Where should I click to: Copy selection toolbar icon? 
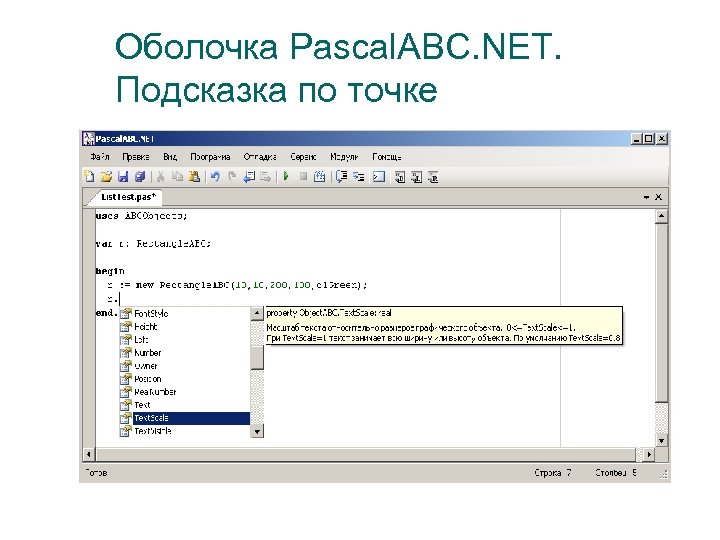click(x=177, y=176)
